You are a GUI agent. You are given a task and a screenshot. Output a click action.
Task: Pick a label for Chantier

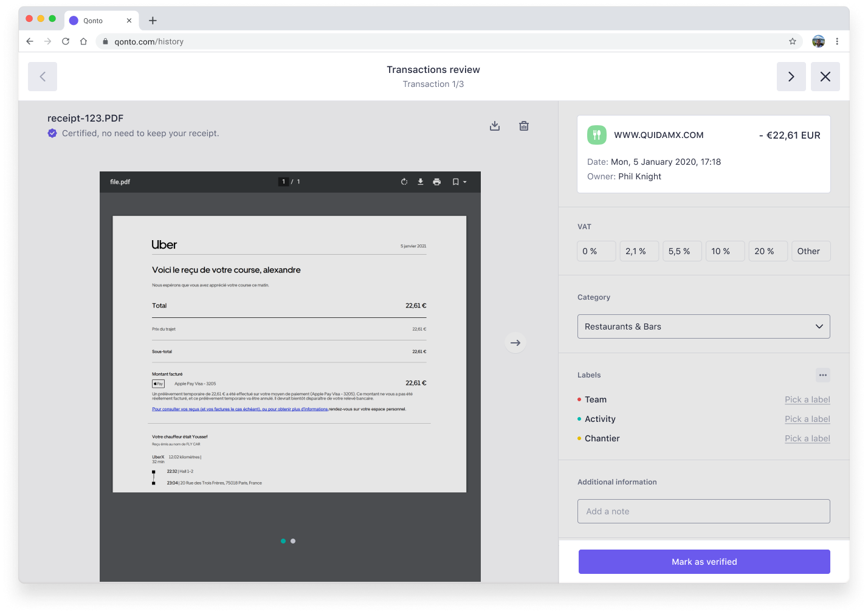[x=807, y=438]
